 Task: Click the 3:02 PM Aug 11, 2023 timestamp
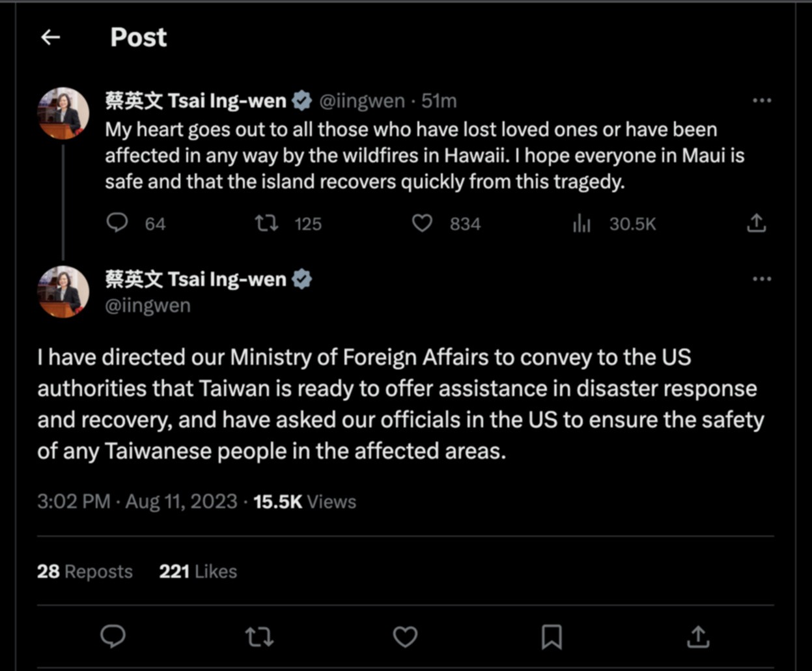point(137,502)
